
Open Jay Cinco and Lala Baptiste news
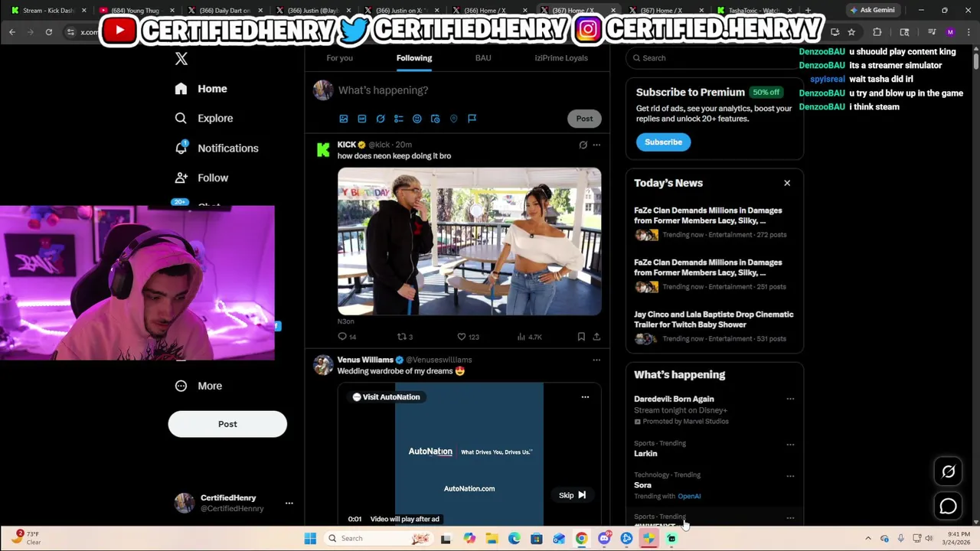click(714, 326)
